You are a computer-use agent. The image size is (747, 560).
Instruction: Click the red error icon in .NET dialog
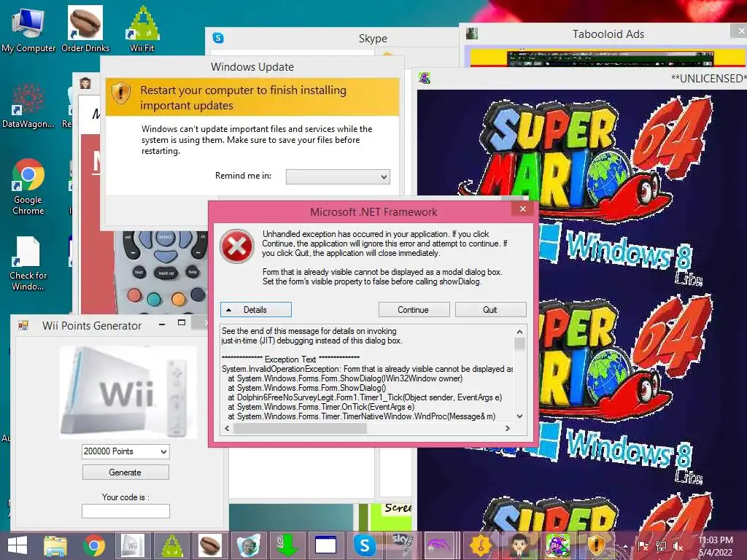pyautogui.click(x=237, y=246)
